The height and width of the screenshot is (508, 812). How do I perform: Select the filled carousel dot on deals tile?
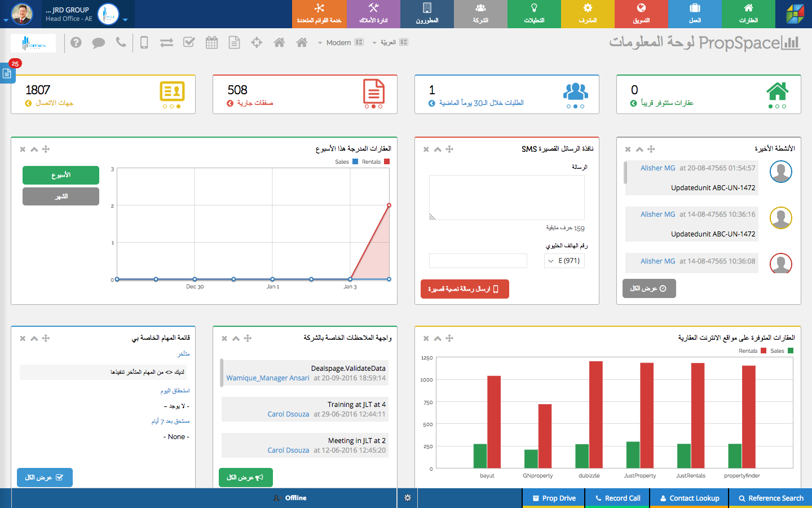[x=373, y=106]
